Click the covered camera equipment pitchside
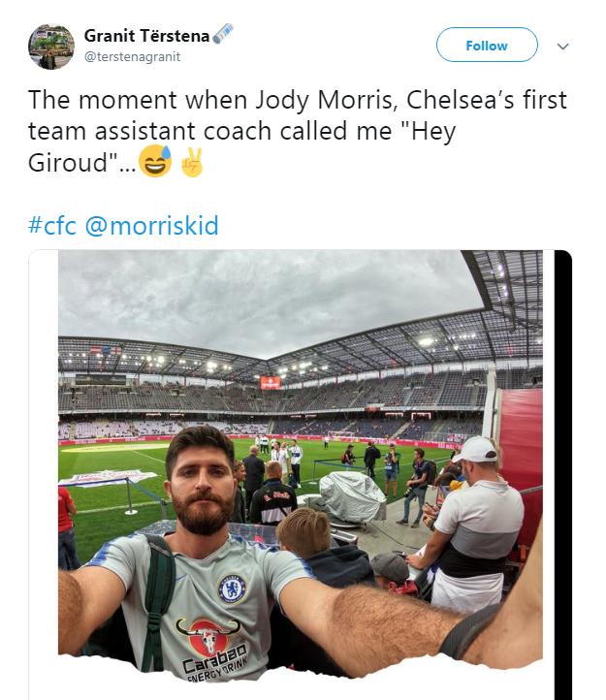The image size is (606, 700). [x=352, y=496]
